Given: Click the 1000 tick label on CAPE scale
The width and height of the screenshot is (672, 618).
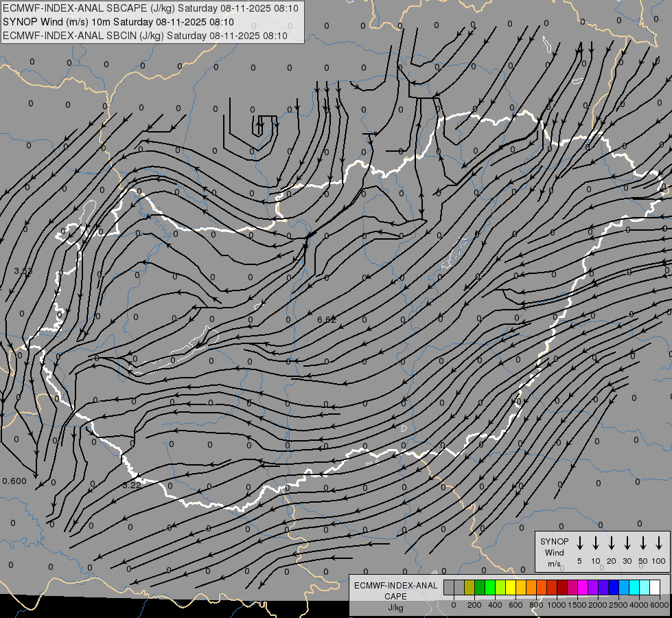Looking at the screenshot, I should point(556,605).
